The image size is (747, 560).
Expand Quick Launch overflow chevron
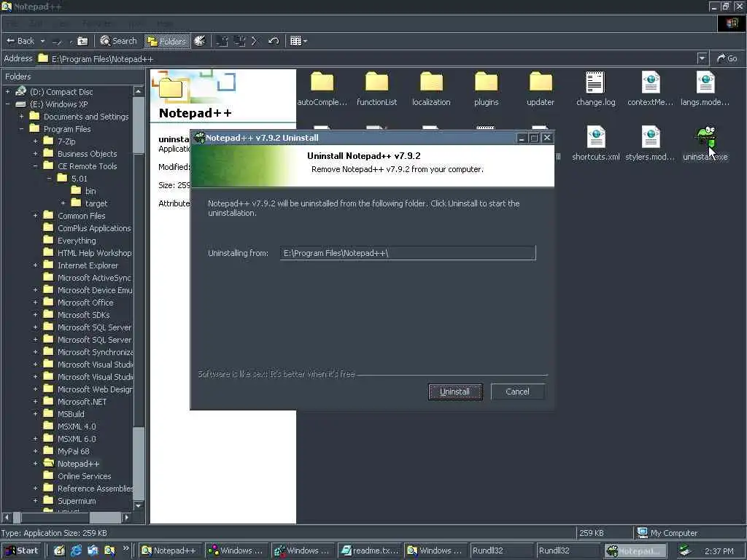pyautogui.click(x=125, y=548)
